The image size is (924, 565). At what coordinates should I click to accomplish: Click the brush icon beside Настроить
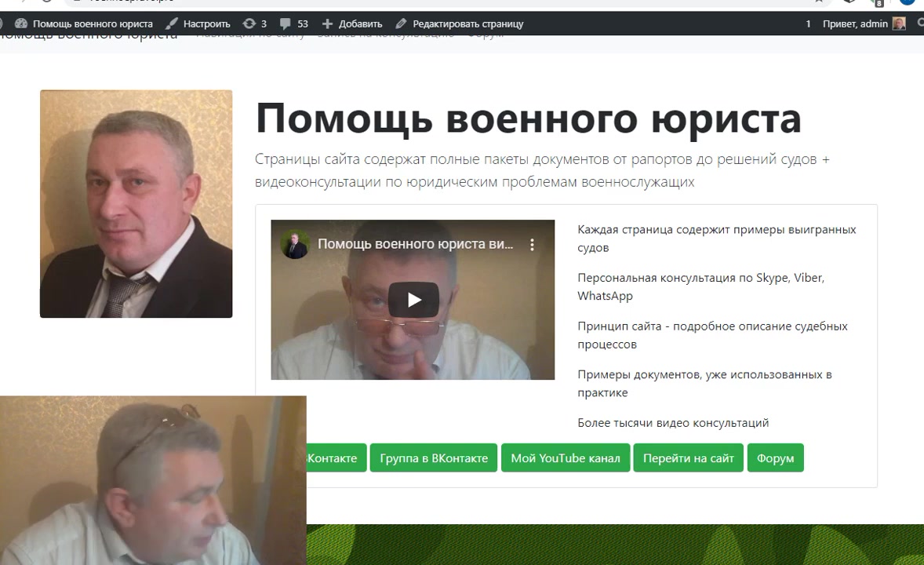172,24
